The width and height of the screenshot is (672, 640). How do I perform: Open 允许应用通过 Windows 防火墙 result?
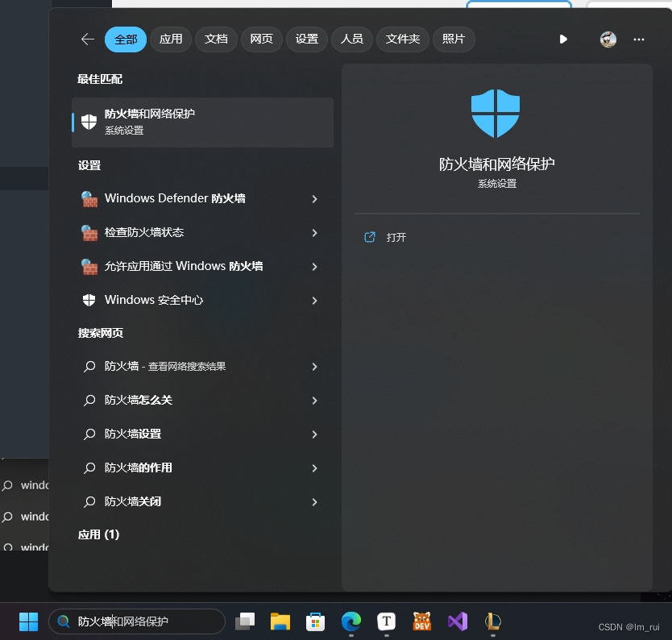pyautogui.click(x=202, y=266)
